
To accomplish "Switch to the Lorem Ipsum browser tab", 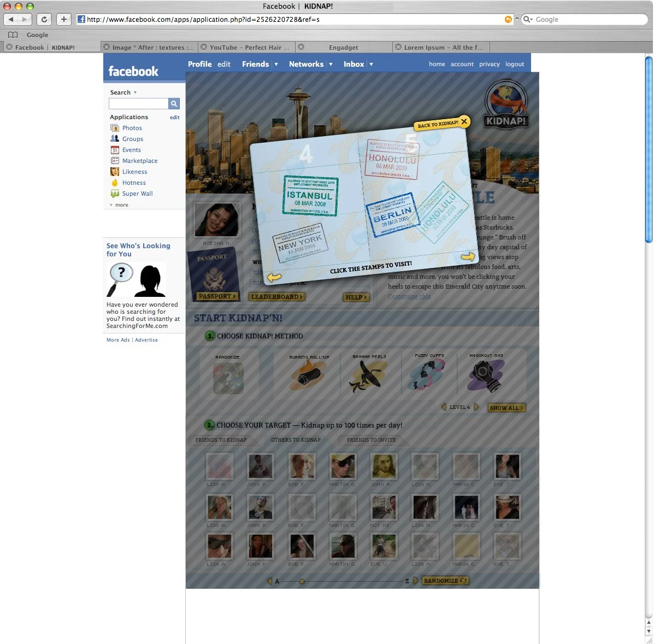I will [x=441, y=47].
